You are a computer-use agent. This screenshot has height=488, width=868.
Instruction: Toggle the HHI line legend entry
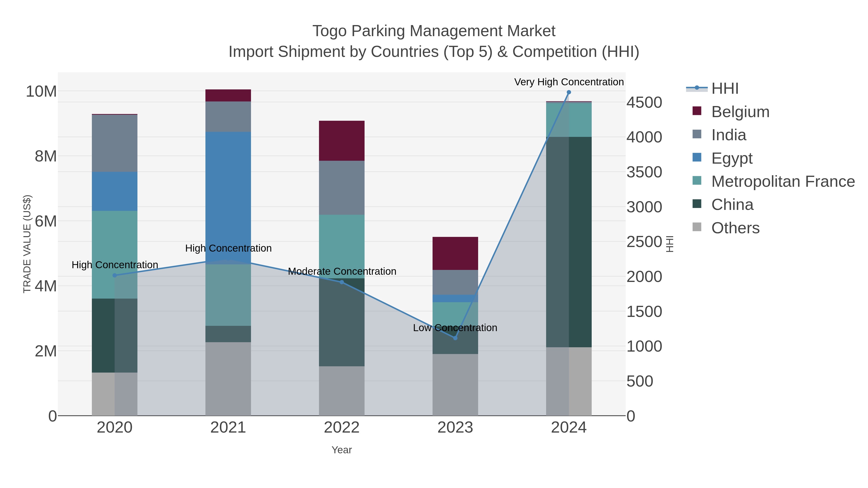[x=712, y=89]
